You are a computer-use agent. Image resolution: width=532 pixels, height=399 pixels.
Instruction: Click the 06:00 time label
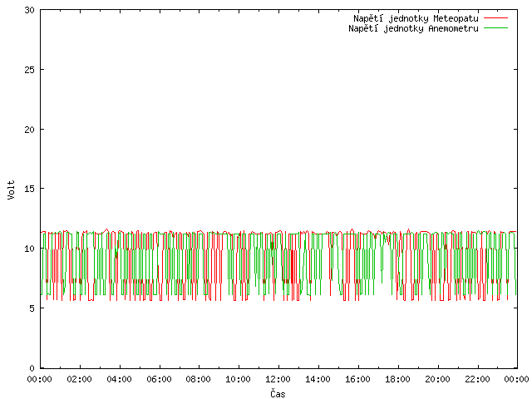(x=159, y=379)
